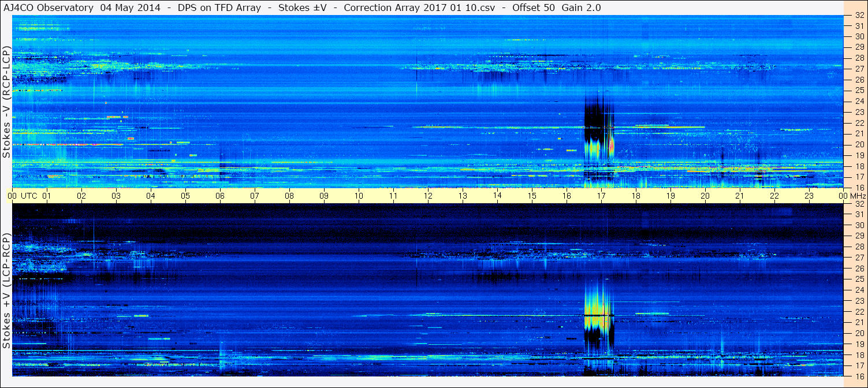Select the 20 hour marker on time axis
This screenshot has width=868, height=388.
[705, 196]
